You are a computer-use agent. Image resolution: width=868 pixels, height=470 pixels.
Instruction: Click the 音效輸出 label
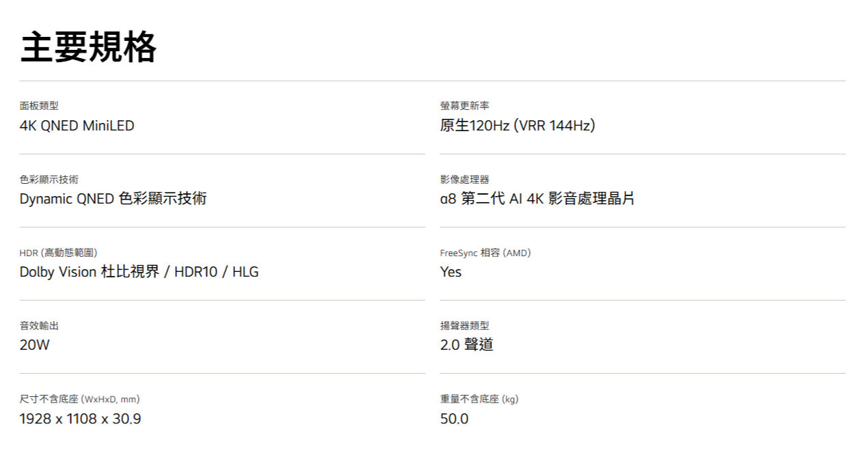[39, 326]
